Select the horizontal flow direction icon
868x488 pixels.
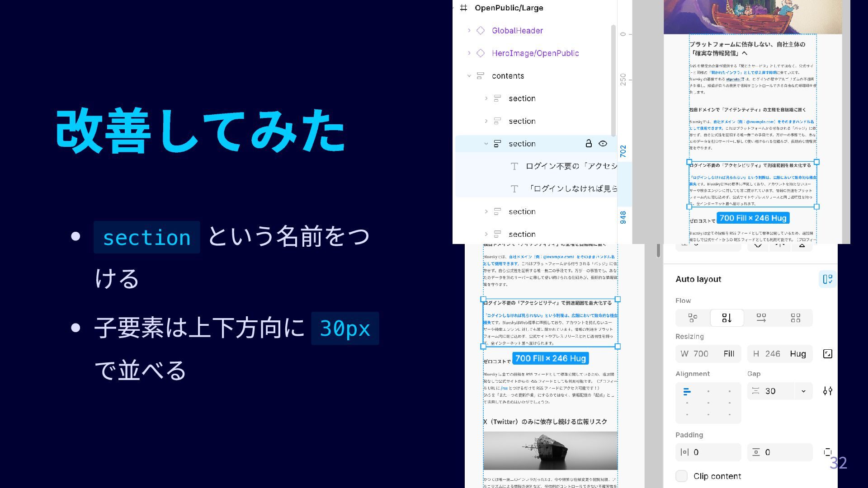[761, 318]
